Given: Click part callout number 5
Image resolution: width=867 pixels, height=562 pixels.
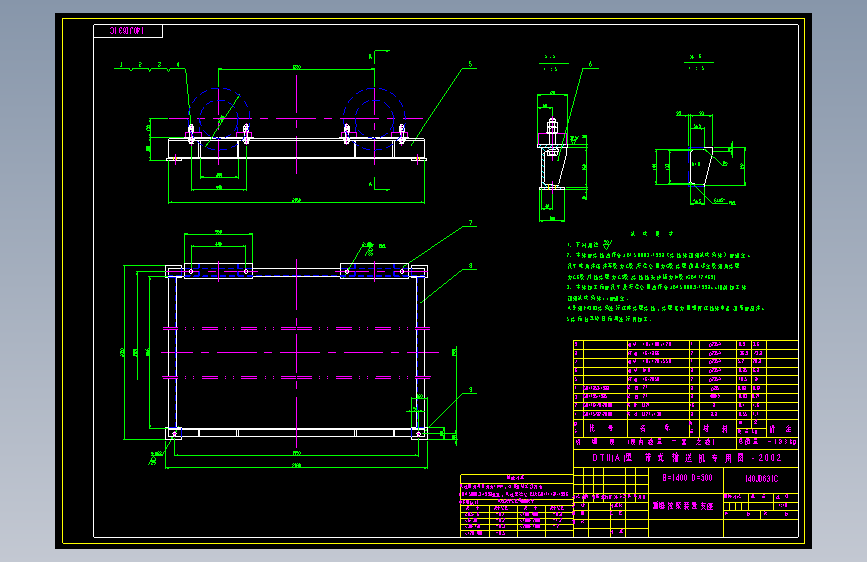Looking at the screenshot, I should coord(471,64).
